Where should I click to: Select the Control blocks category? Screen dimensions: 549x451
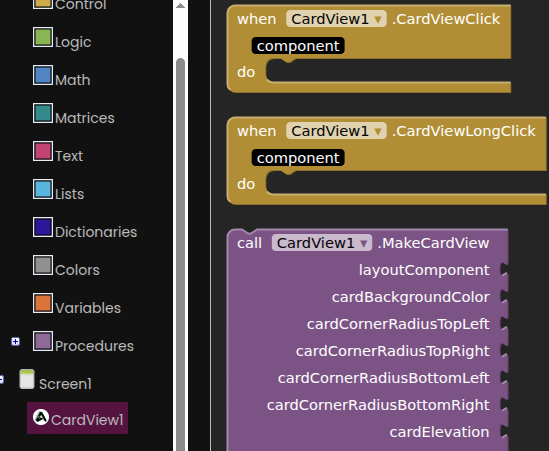(x=80, y=5)
